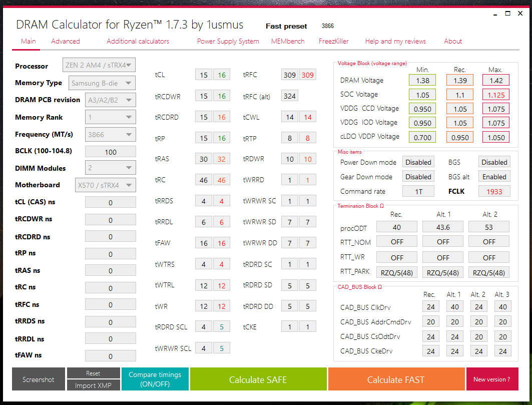The height and width of the screenshot is (405, 532).
Task: Click the BGS alt Enabled field
Action: pos(494,177)
